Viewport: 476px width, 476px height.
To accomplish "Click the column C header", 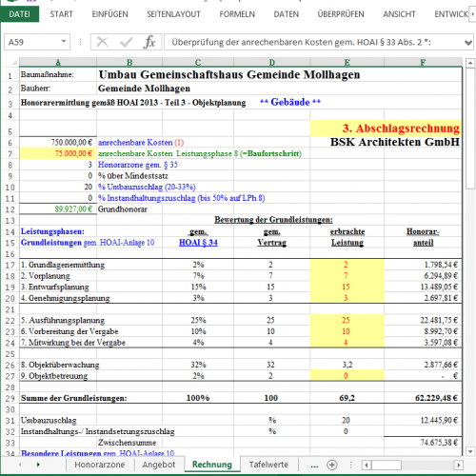I will [198, 62].
